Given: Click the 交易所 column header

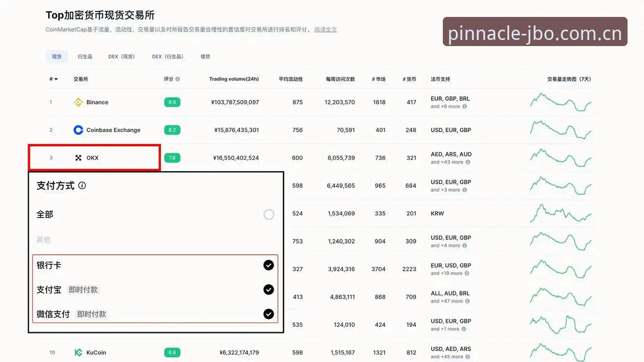Looking at the screenshot, I should click(x=81, y=79).
